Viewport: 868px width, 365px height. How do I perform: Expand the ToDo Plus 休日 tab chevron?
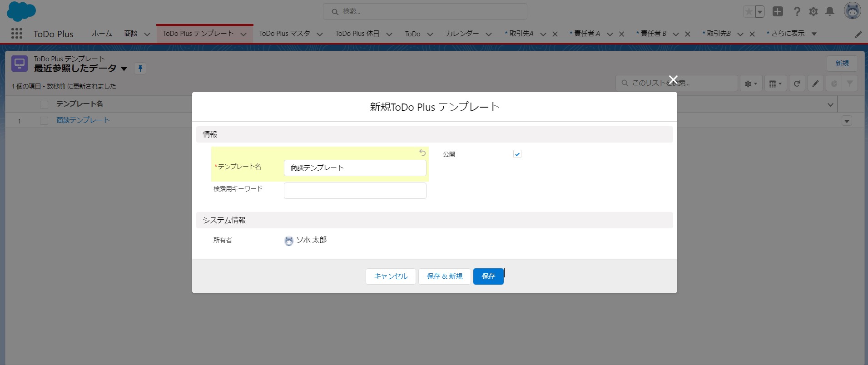(x=389, y=34)
